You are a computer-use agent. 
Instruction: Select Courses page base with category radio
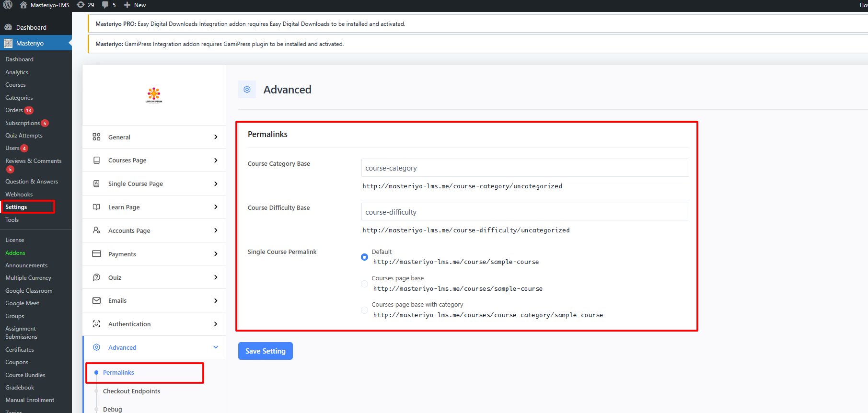point(364,310)
